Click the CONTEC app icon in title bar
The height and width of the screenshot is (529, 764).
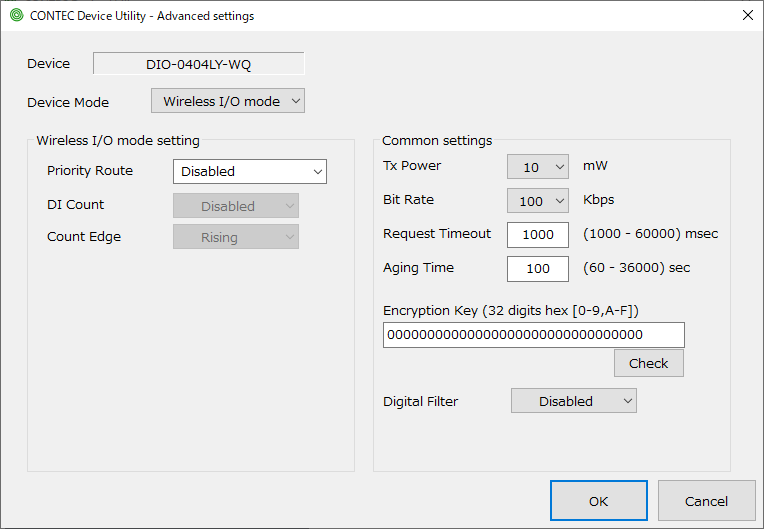point(17,16)
